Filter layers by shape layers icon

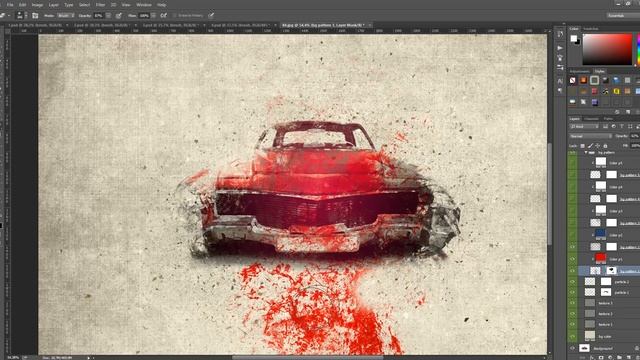(630, 127)
